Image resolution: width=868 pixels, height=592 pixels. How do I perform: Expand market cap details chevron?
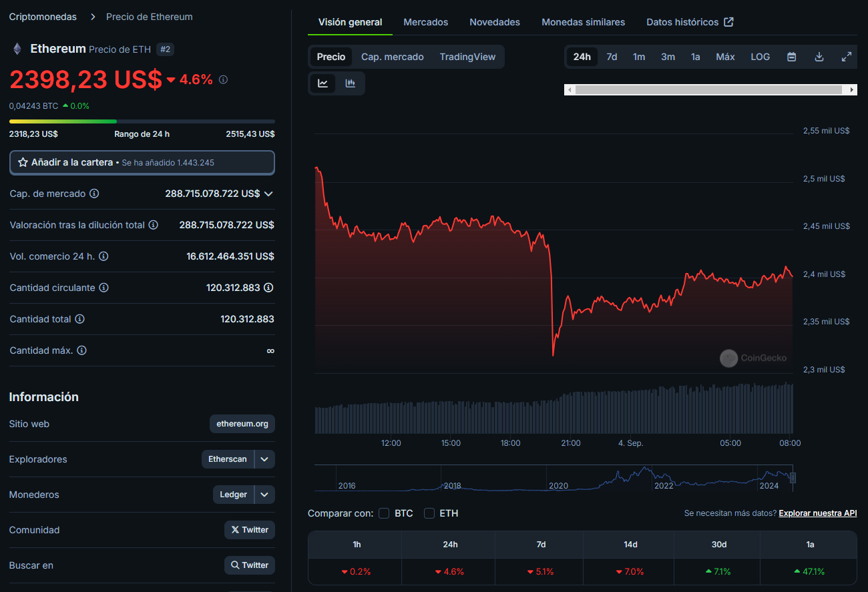click(x=268, y=194)
